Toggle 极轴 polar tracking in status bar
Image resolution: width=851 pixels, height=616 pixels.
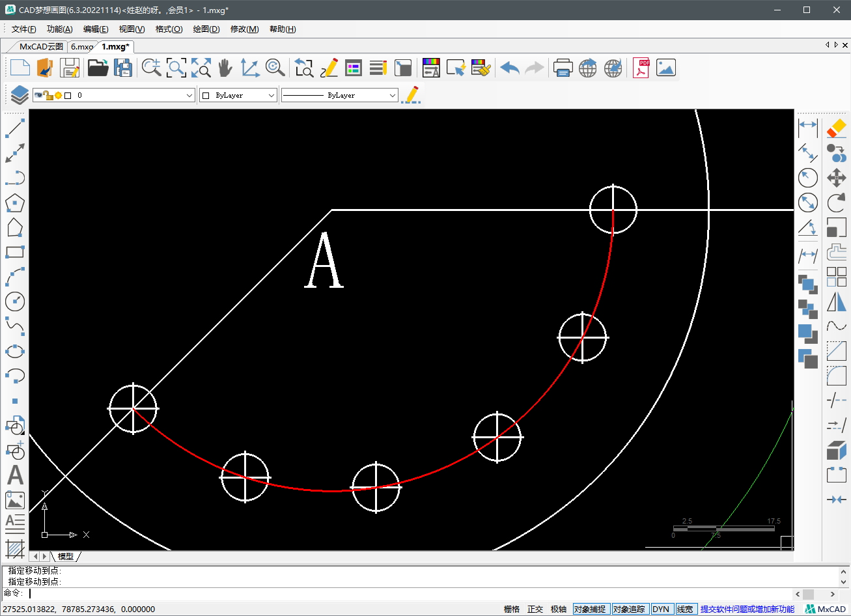pyautogui.click(x=559, y=609)
